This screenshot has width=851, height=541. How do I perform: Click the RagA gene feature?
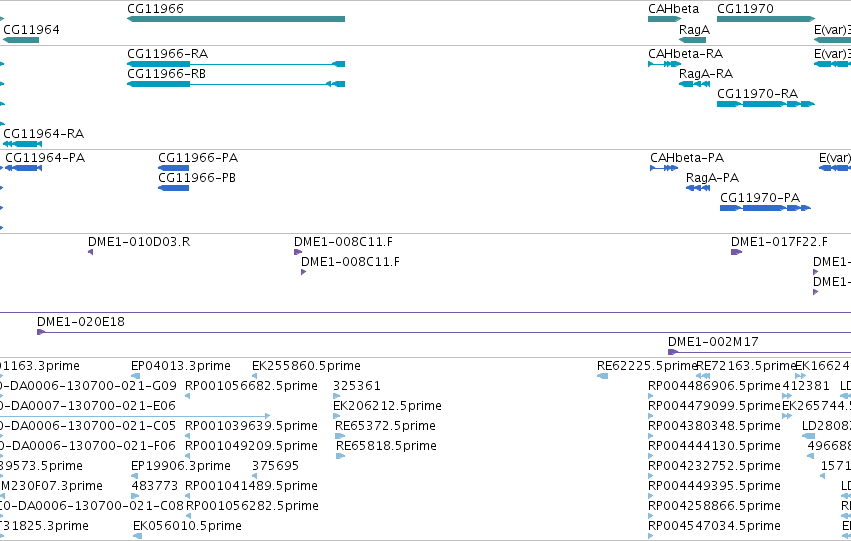[x=693, y=40]
